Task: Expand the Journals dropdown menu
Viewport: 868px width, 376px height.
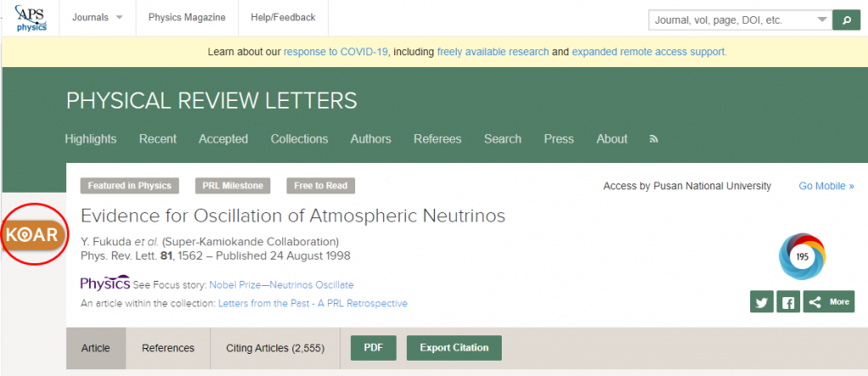Action: (97, 18)
